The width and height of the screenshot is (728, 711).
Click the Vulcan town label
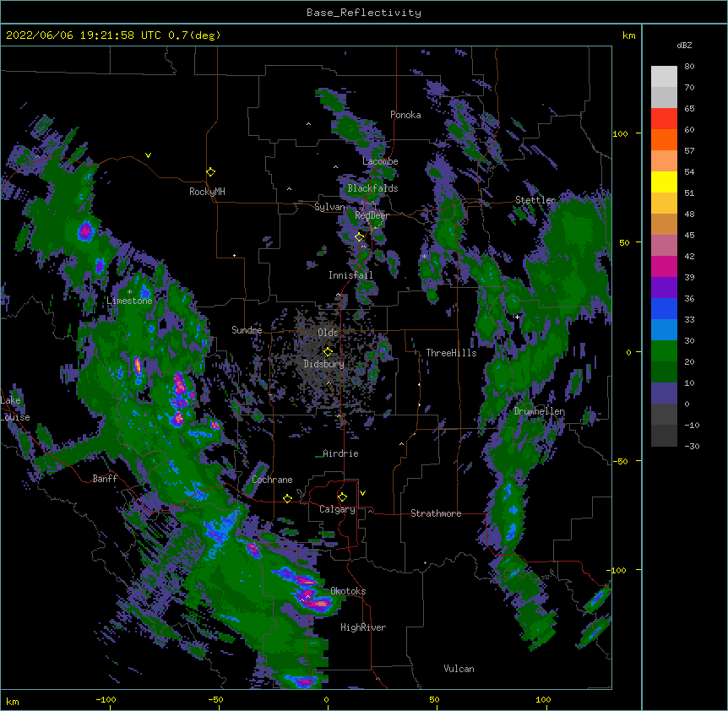(459, 669)
